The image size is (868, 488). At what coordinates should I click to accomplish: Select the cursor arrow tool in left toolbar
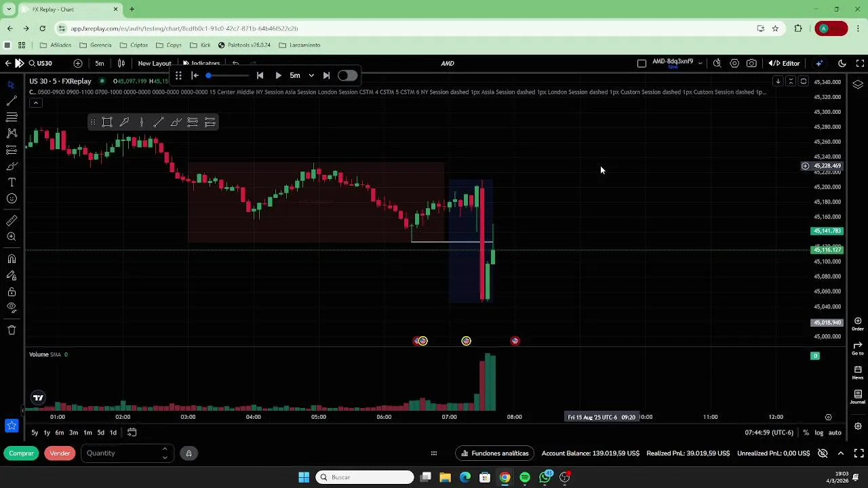(11, 85)
